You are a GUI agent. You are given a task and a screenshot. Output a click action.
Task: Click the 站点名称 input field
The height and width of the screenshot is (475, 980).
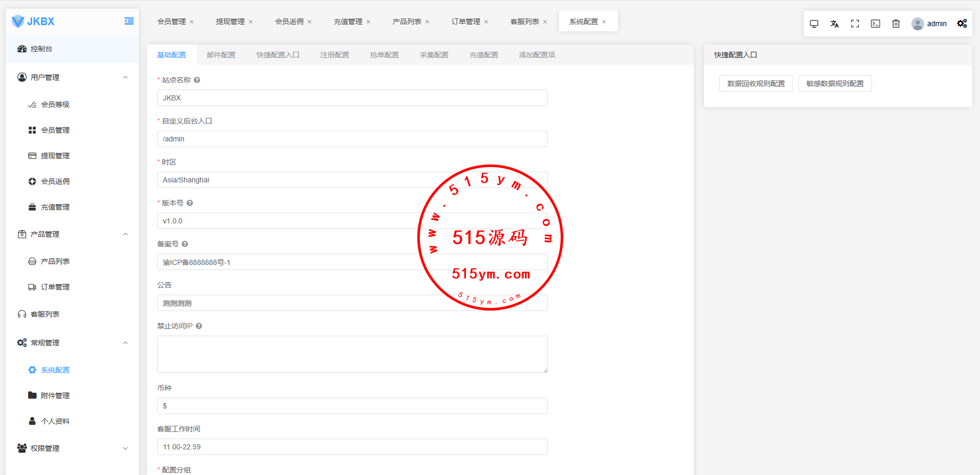(352, 98)
